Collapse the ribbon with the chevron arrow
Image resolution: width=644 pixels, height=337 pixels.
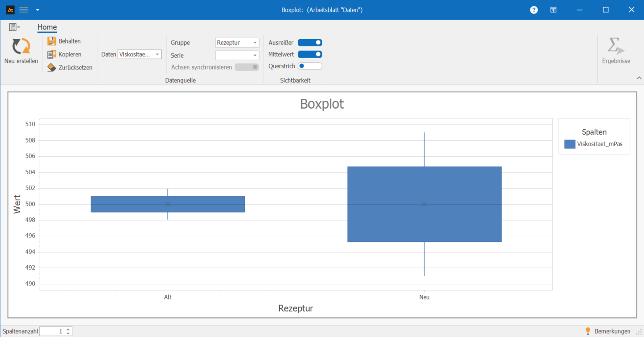[x=639, y=78]
